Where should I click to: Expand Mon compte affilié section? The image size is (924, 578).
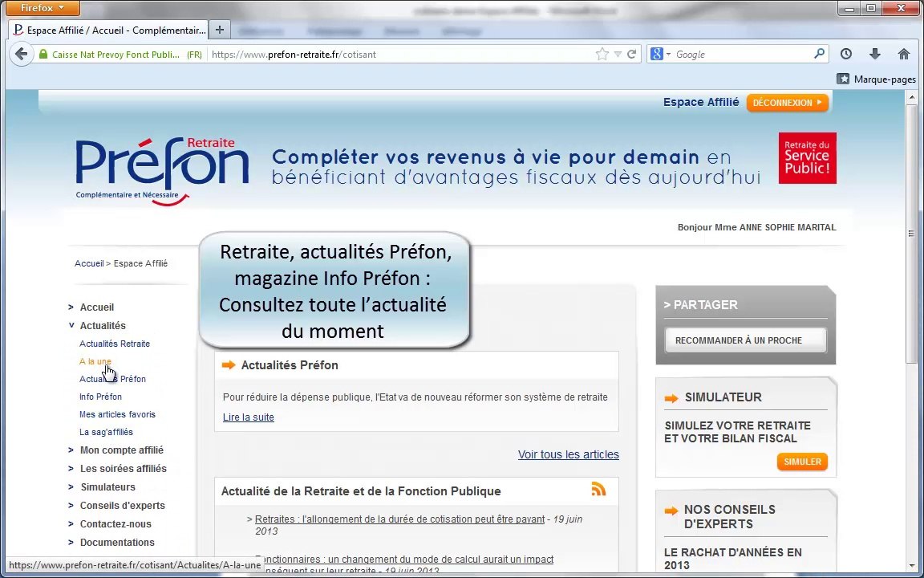click(x=121, y=450)
